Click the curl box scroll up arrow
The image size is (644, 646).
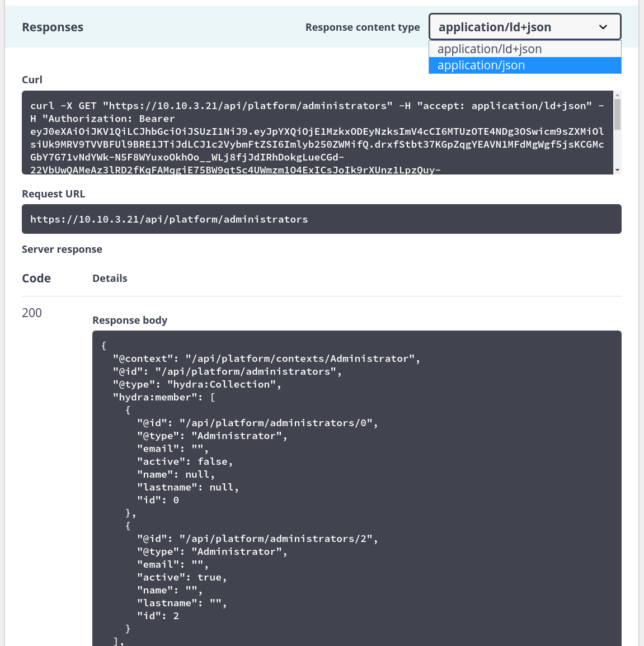(617, 95)
